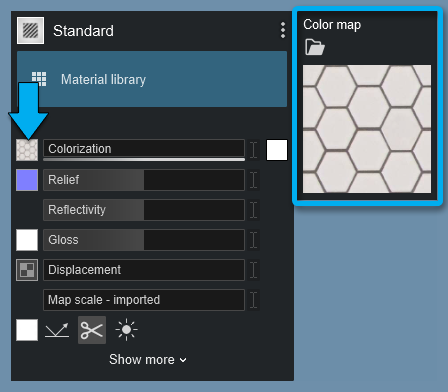
Task: Click the sun emissive icon
Action: point(126,330)
